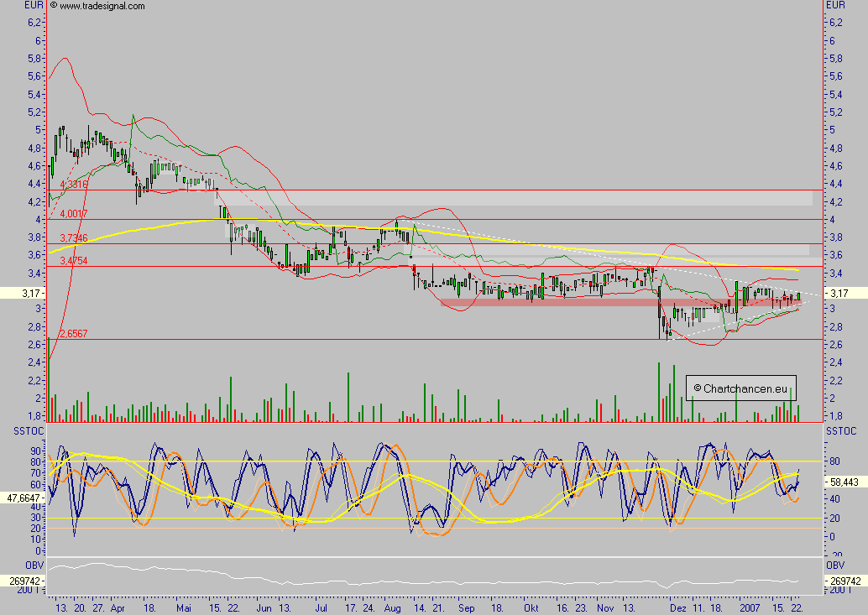Select the 6,2 tick on left price axis
Image resolution: width=868 pixels, height=615 pixels.
(x=34, y=23)
